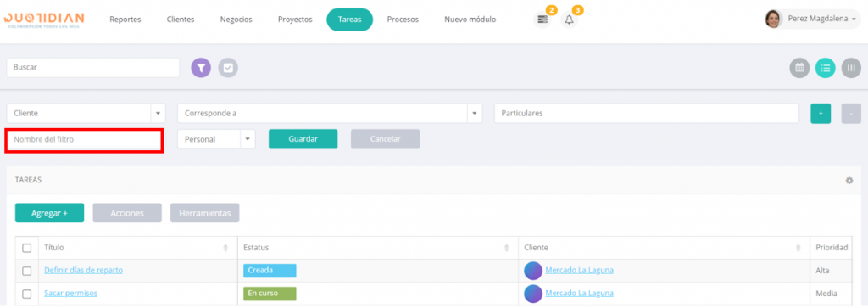Screen dimensions: 868x308
Task: Expand Perez Magdalena user menu arrow
Action: click(x=854, y=20)
